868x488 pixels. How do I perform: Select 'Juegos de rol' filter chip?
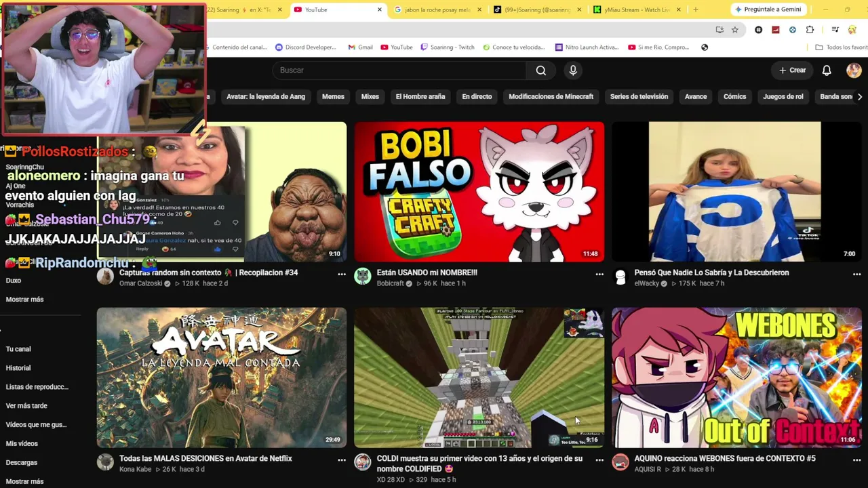click(783, 97)
